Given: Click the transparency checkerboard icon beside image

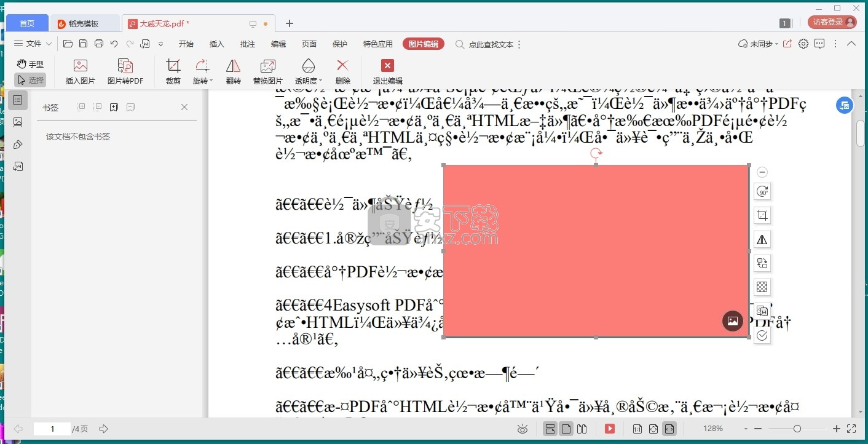Looking at the screenshot, I should 762,287.
